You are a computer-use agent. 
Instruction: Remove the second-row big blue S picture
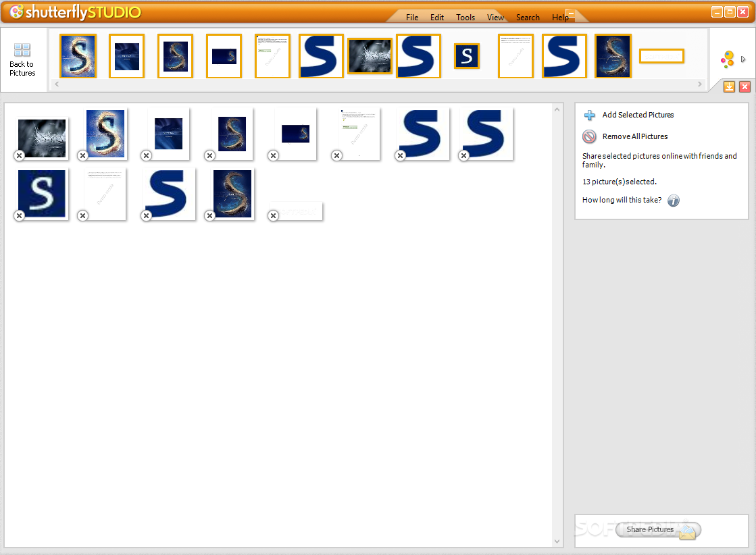click(146, 216)
